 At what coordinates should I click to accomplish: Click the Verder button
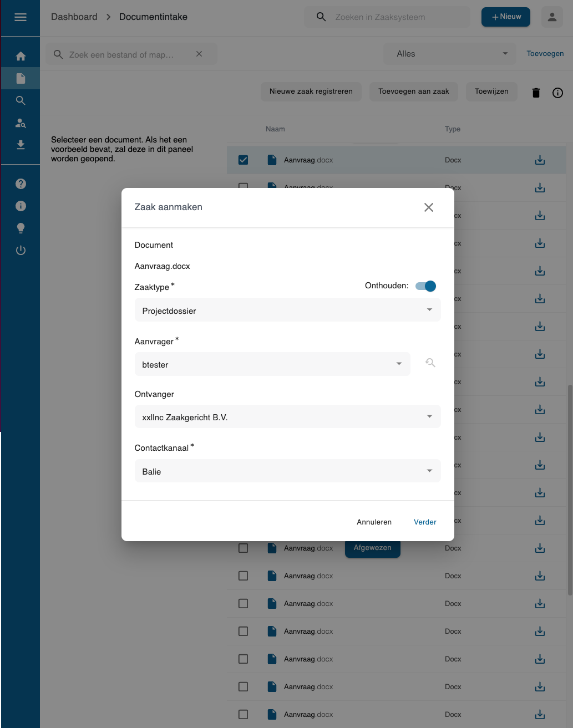pyautogui.click(x=425, y=522)
